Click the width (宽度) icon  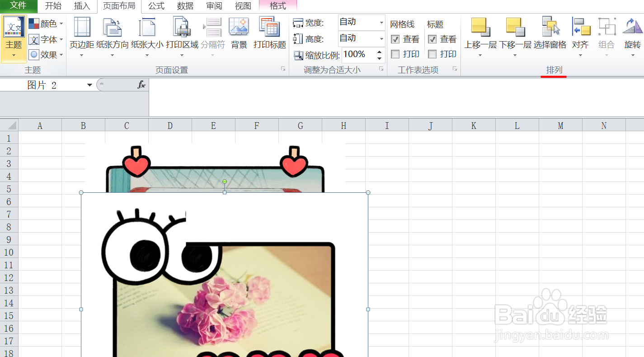(298, 23)
